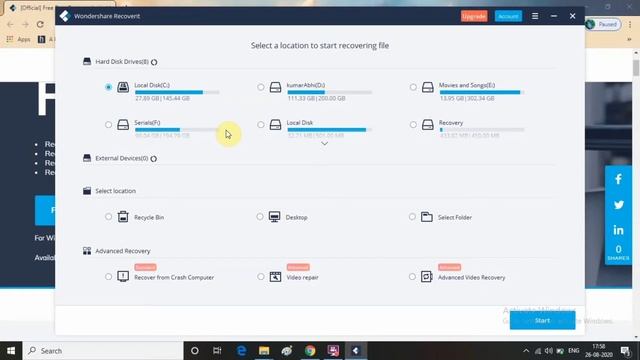The height and width of the screenshot is (360, 640).
Task: Pick Recover from Crash Computer radio option
Action: click(x=108, y=277)
